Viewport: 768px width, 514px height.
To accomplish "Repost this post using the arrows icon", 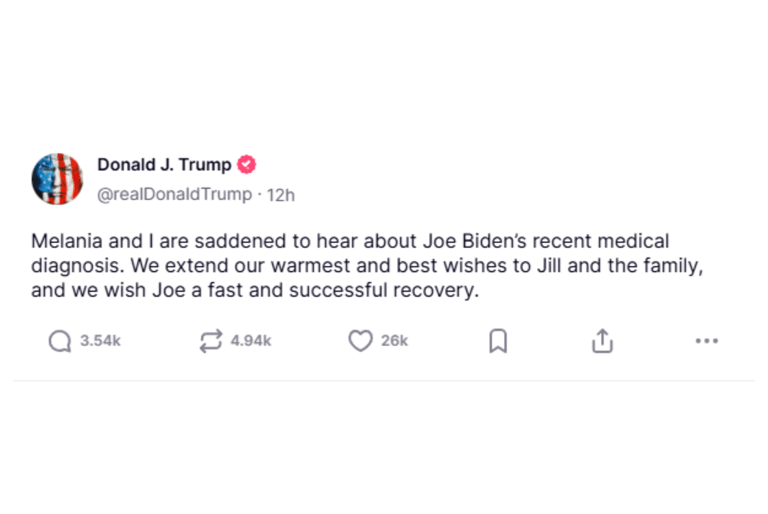I will tap(210, 341).
